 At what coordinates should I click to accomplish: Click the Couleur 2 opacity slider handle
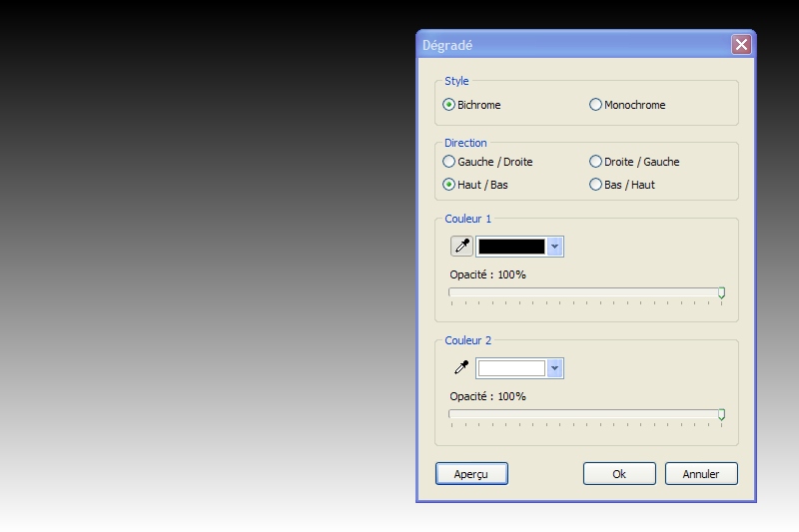click(x=721, y=414)
